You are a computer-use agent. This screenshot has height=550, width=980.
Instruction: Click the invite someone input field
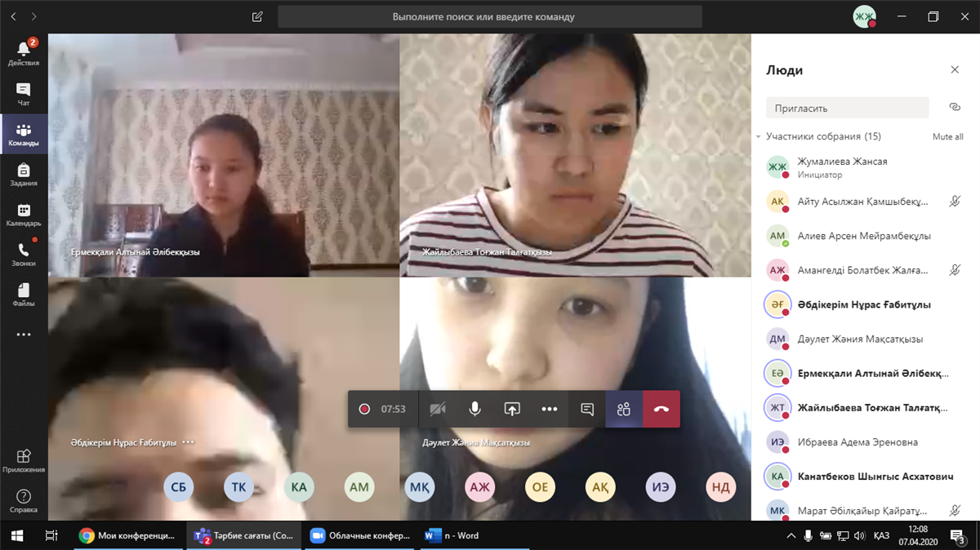pyautogui.click(x=847, y=108)
